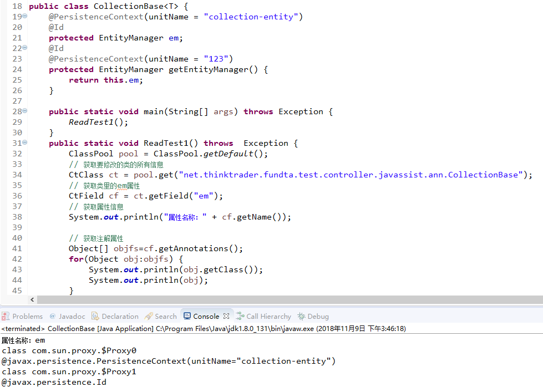The width and height of the screenshot is (543, 392).
Task: Collapse the main method fold at line 28
Action: point(24,111)
